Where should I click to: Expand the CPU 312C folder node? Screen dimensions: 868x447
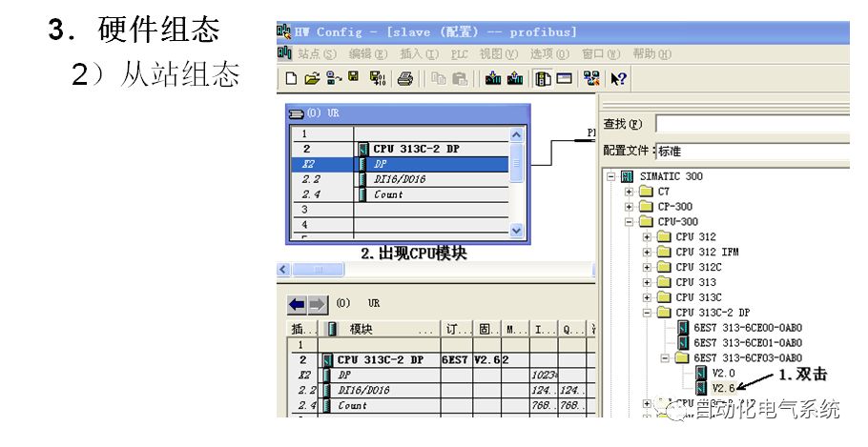point(647,267)
